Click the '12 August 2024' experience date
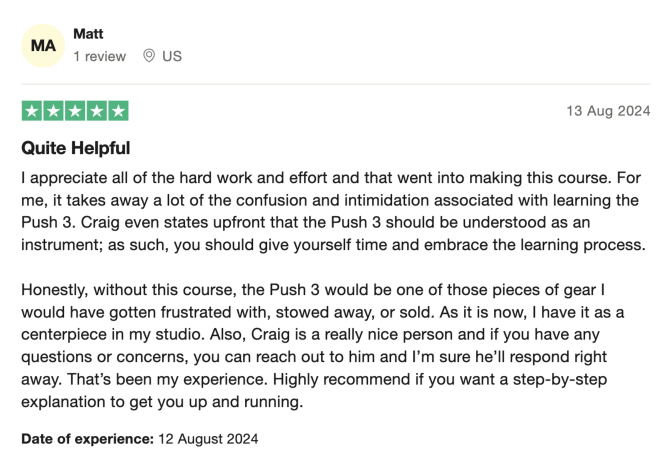Image resolution: width=672 pixels, height=462 pixels. pyautogui.click(x=208, y=439)
